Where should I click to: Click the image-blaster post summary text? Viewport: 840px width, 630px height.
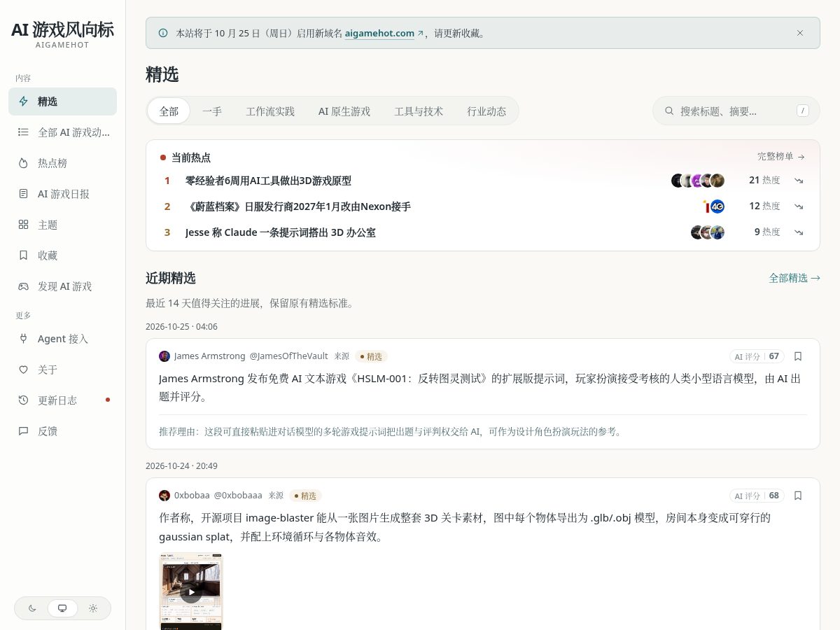pyautogui.click(x=465, y=527)
